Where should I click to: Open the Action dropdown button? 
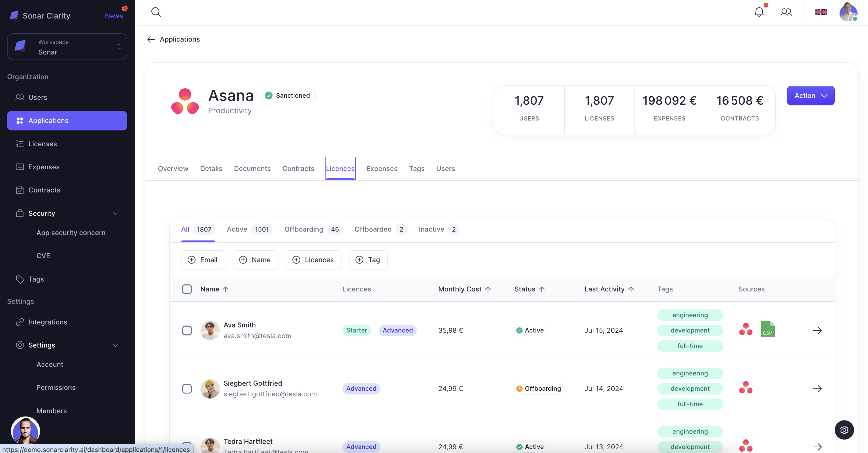[810, 96]
